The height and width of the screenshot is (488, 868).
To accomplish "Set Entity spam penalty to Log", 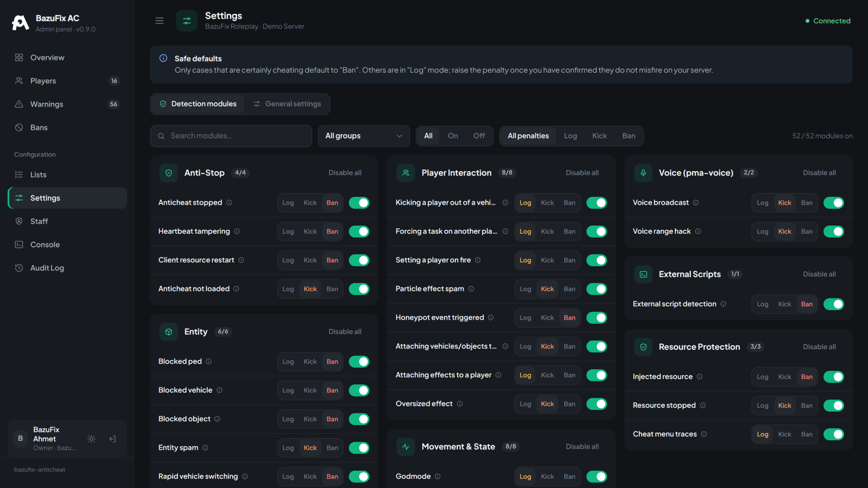I will 288,448.
